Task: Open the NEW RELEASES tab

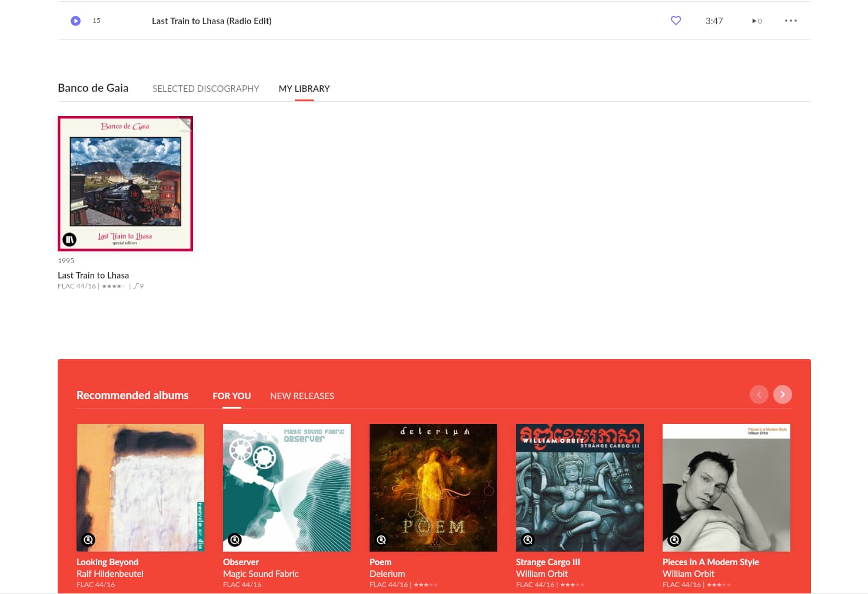Action: pyautogui.click(x=302, y=396)
